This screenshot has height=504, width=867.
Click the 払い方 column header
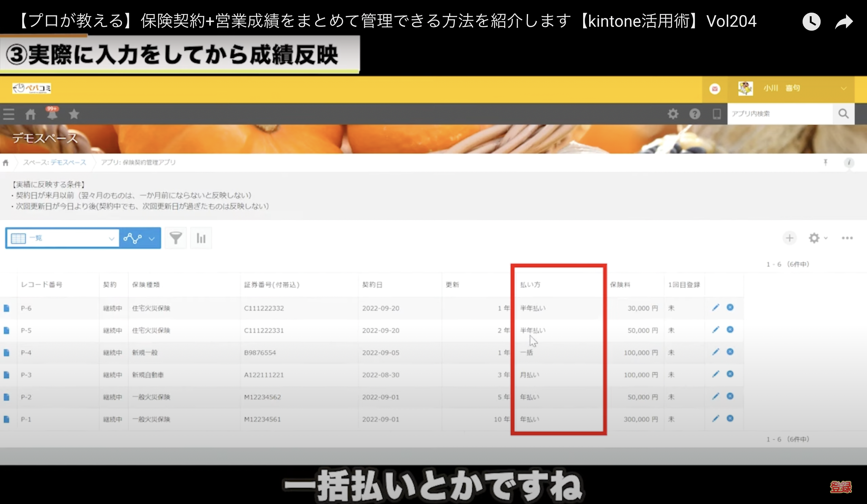coord(530,285)
